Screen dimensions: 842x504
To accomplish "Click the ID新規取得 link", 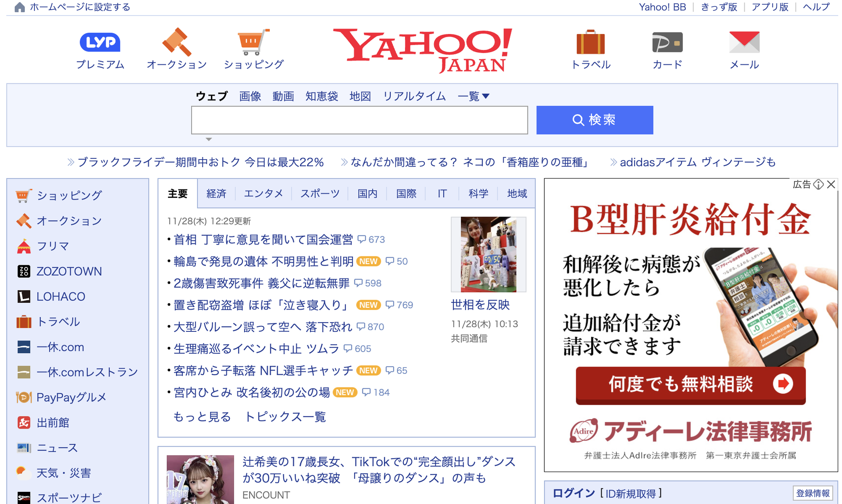I will click(631, 493).
